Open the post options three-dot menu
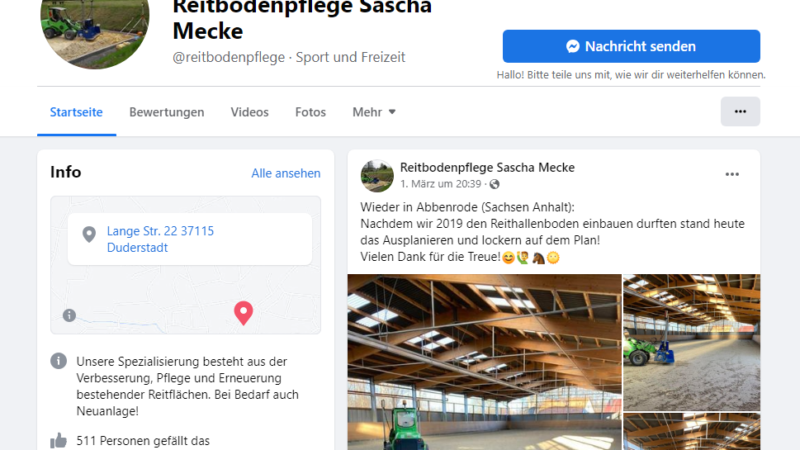Image resolution: width=800 pixels, height=450 pixels. tap(732, 174)
